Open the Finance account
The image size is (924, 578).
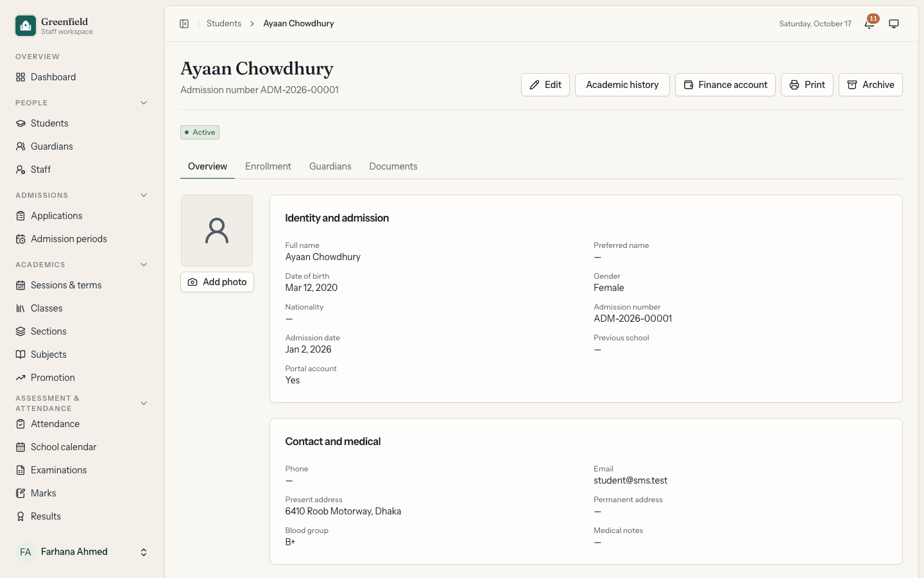click(725, 85)
